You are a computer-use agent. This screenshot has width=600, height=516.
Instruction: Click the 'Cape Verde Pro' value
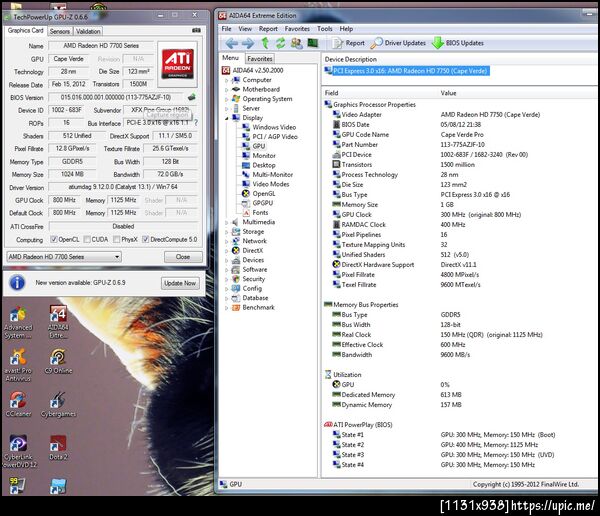462,135
